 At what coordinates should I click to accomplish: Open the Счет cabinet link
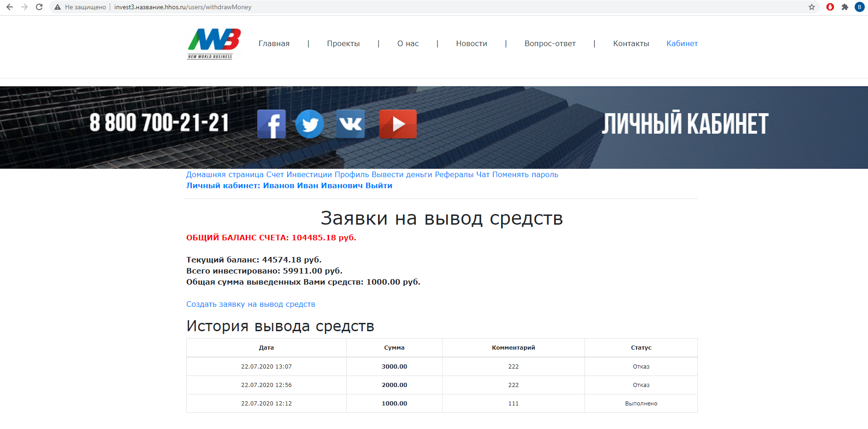275,175
